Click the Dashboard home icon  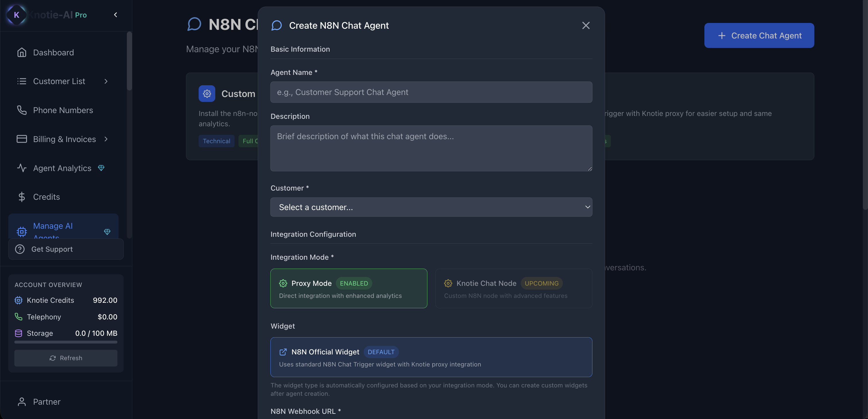click(22, 53)
